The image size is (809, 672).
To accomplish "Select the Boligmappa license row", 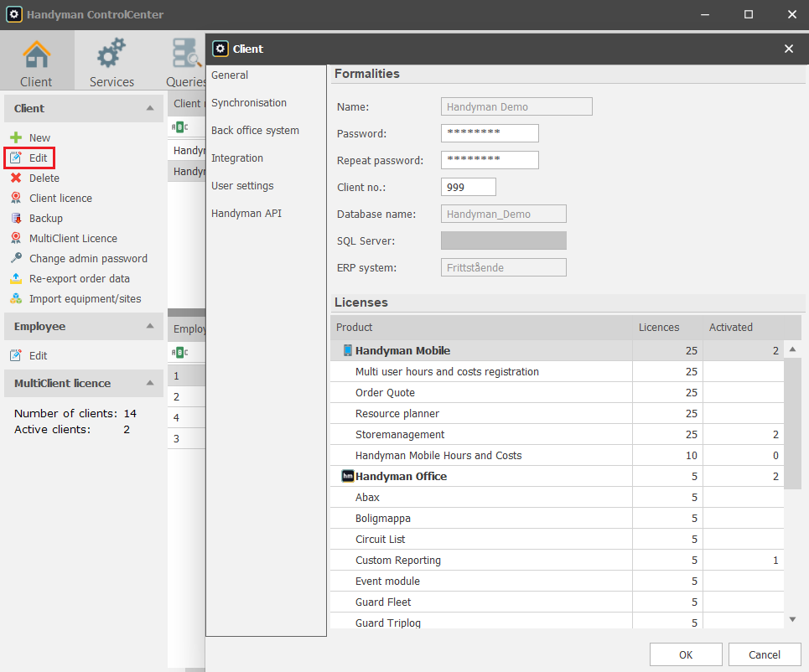I will click(x=557, y=519).
